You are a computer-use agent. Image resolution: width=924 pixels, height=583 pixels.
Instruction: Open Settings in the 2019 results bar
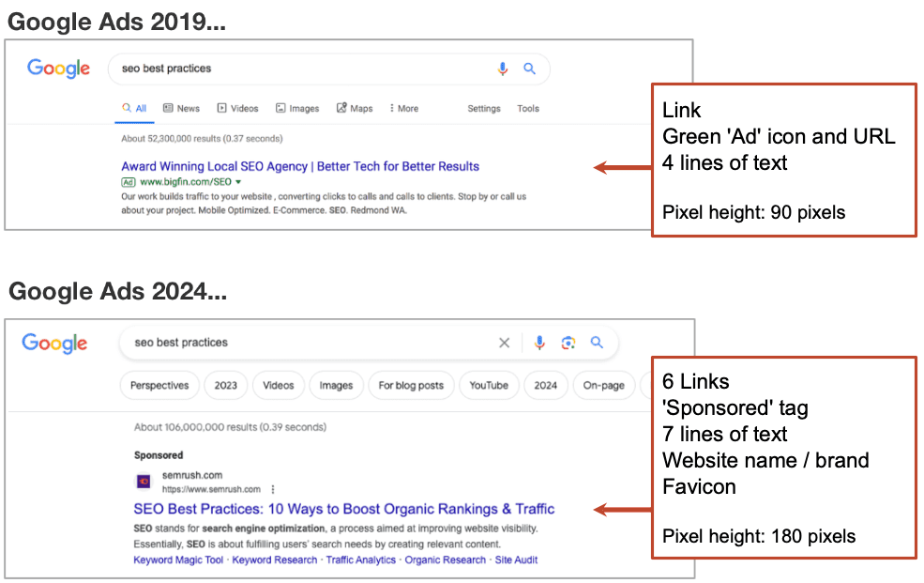pos(484,109)
